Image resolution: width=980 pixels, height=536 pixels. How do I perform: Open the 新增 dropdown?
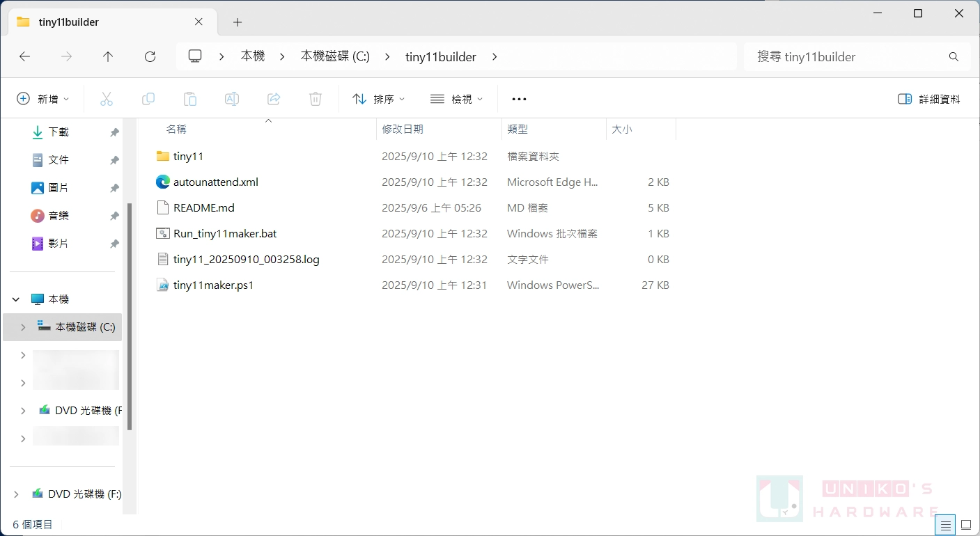[x=43, y=99]
